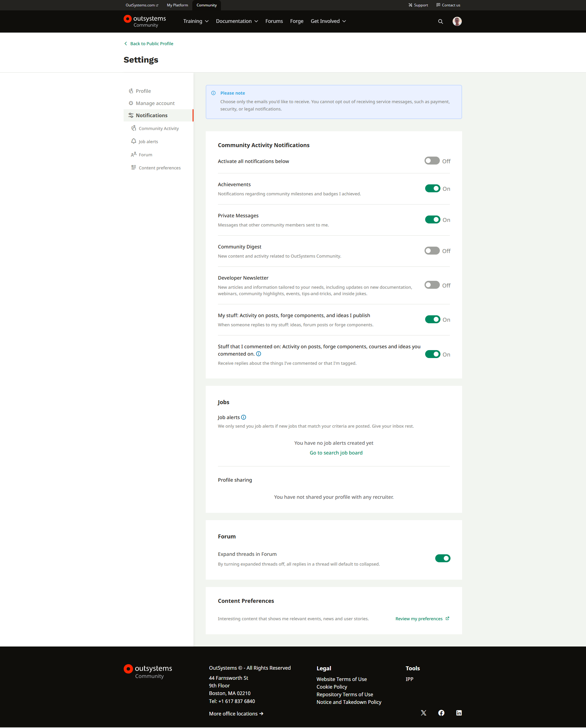Viewport: 586px width, 728px height.
Task: Click info icon after 'commented on.'
Action: [x=259, y=354]
